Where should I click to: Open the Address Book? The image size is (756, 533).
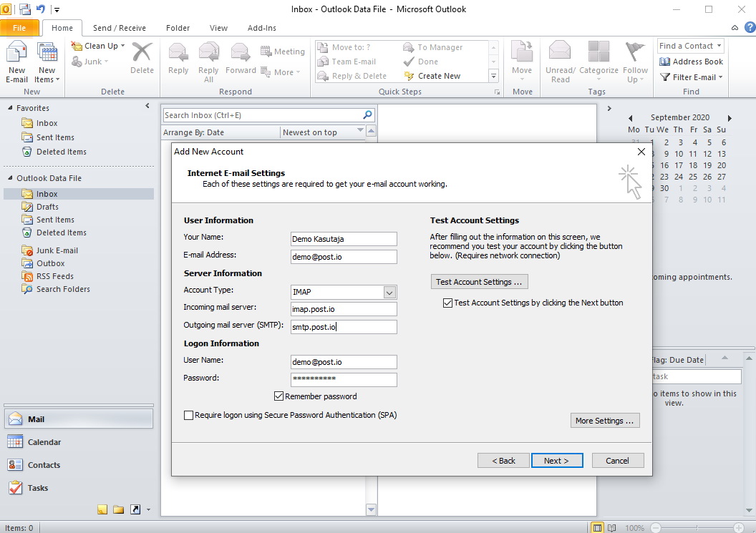(691, 62)
